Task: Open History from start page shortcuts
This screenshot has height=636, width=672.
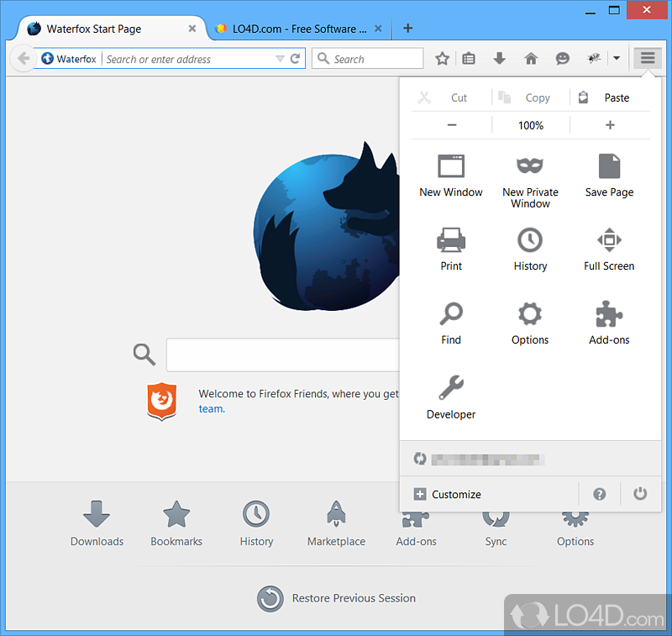Action: tap(256, 523)
